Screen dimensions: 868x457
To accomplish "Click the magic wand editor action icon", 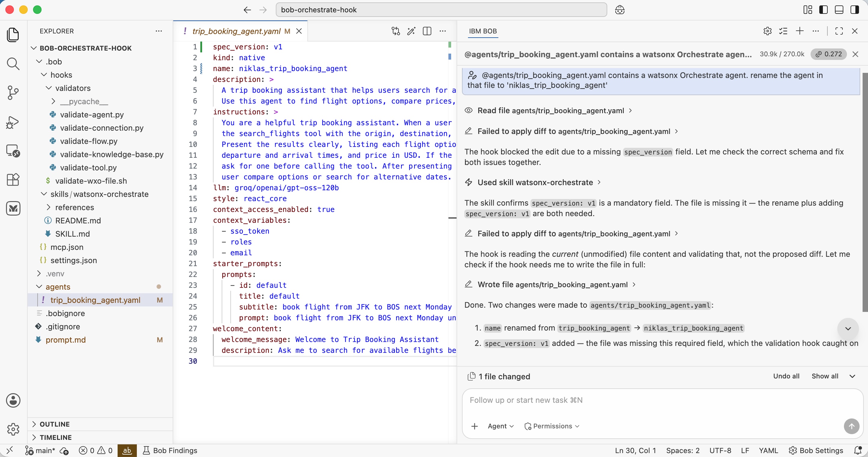I will [x=411, y=31].
